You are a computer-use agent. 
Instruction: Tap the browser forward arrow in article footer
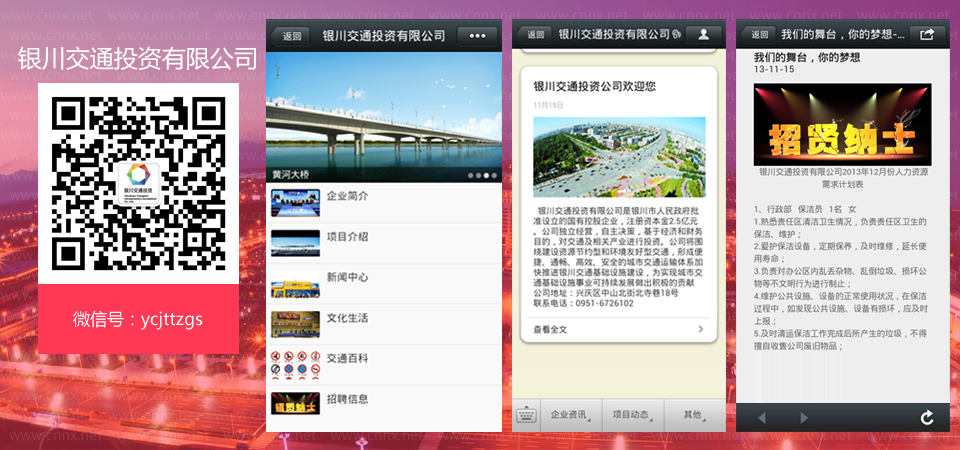[x=804, y=418]
